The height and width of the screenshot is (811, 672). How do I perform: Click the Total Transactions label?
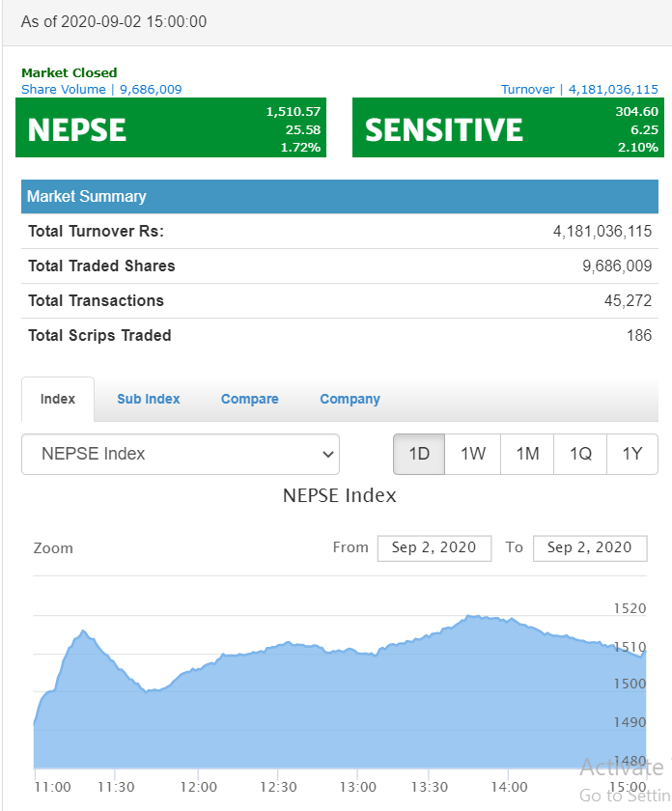click(x=97, y=300)
